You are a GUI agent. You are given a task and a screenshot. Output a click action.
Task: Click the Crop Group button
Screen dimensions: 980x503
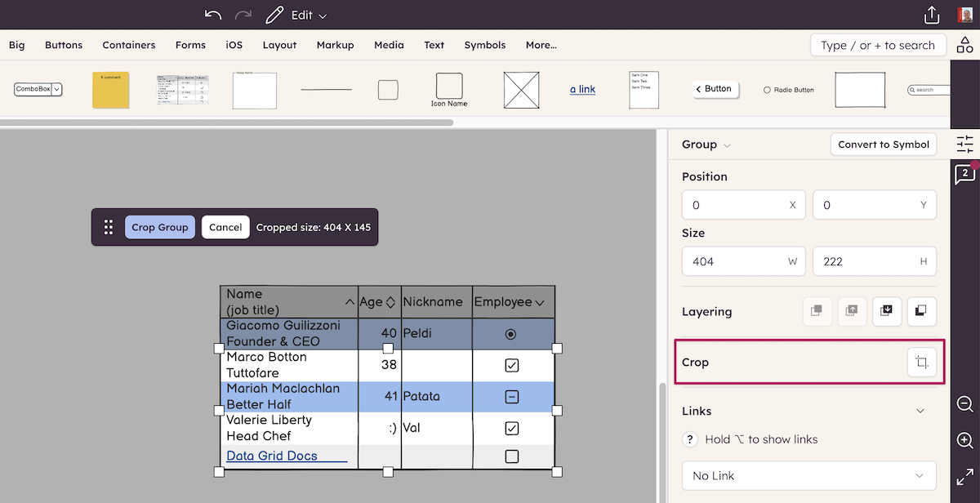[x=160, y=227]
